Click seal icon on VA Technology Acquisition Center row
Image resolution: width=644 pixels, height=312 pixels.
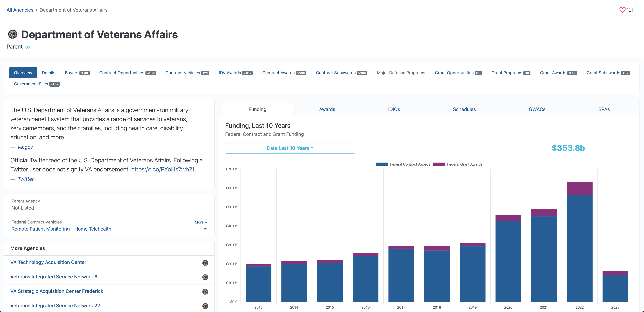coord(205,262)
